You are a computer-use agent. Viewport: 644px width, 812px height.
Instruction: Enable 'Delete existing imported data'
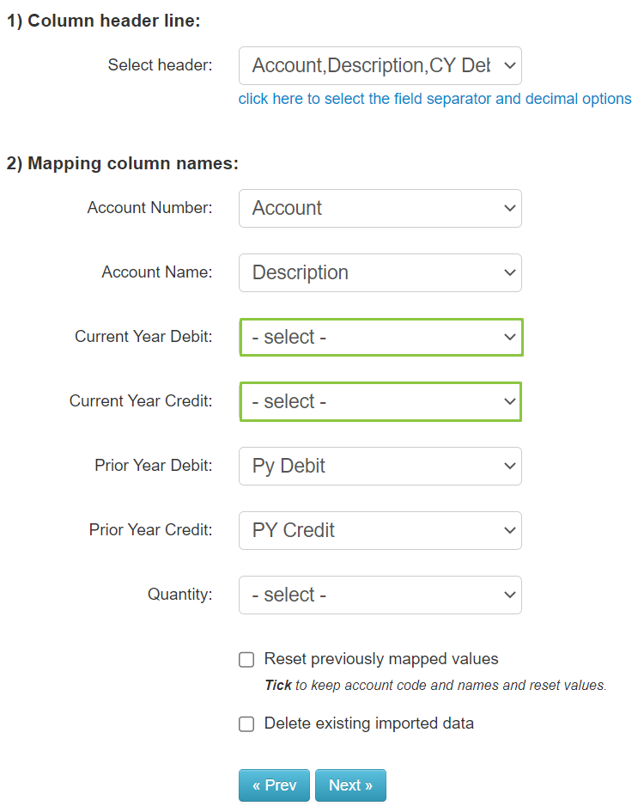click(x=246, y=723)
